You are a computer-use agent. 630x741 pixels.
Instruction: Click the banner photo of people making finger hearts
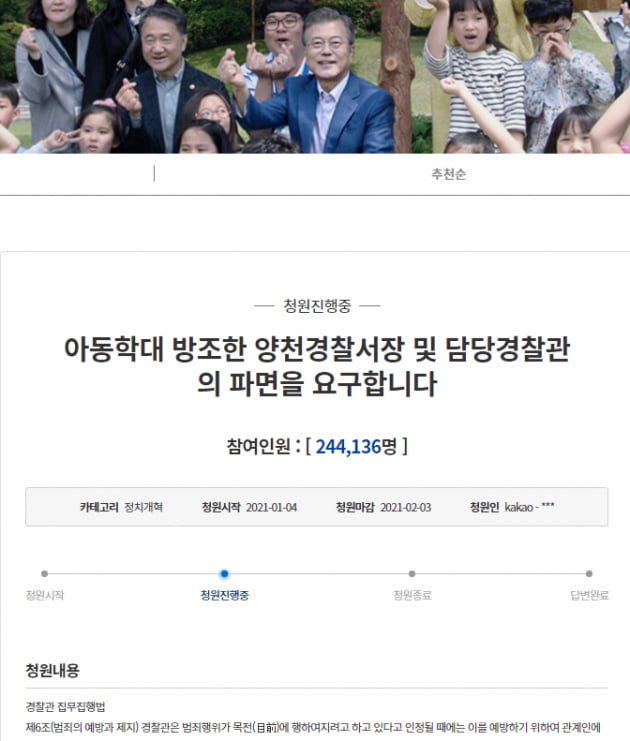pos(315,77)
